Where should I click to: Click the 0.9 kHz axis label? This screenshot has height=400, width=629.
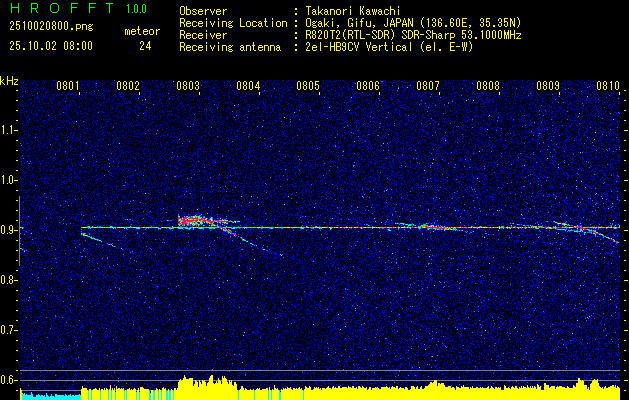point(9,230)
